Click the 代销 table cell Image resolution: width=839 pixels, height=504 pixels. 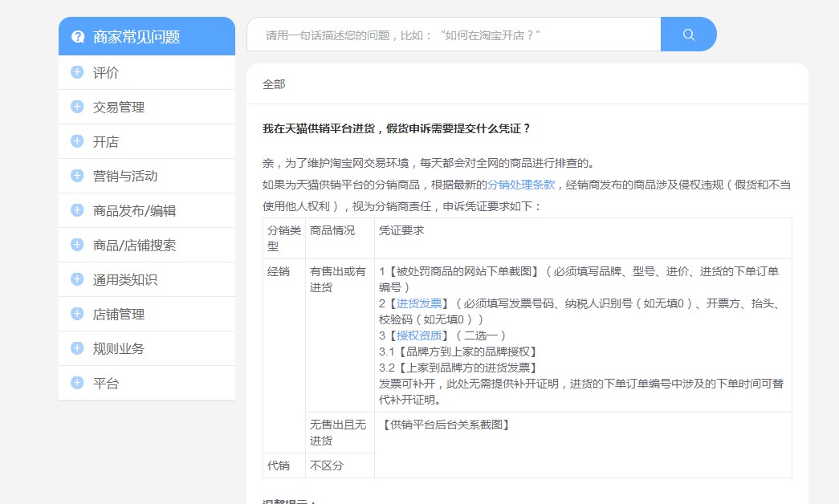click(x=284, y=465)
